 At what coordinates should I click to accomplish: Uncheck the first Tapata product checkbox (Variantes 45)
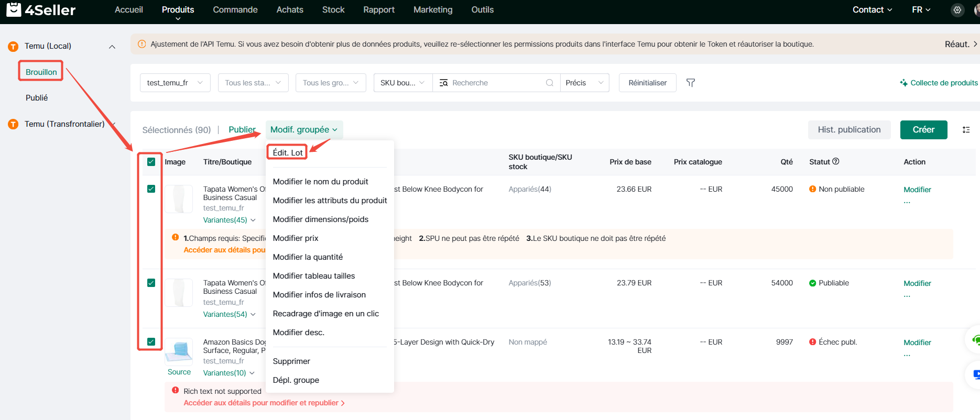[x=151, y=189]
